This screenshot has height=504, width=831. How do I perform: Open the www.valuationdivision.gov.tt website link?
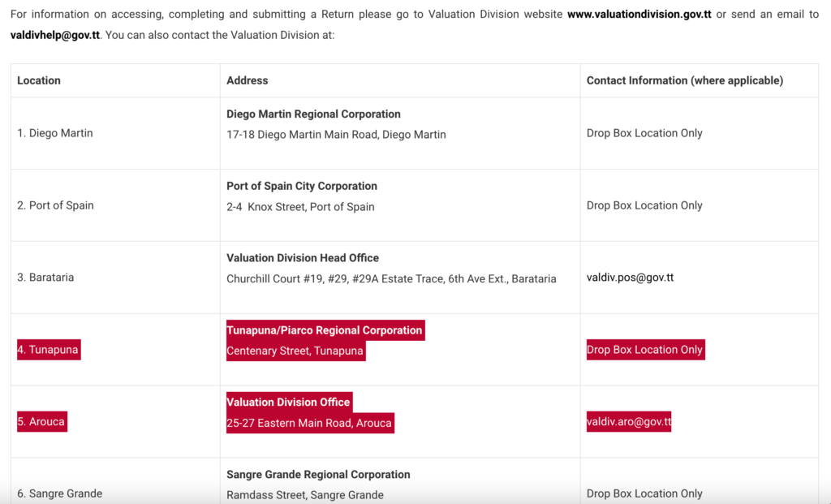point(639,15)
